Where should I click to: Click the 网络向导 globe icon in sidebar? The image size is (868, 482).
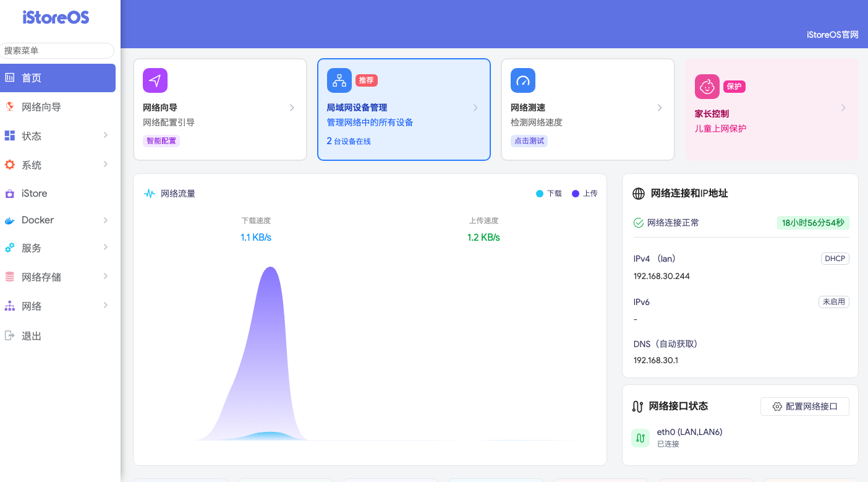[x=10, y=106]
